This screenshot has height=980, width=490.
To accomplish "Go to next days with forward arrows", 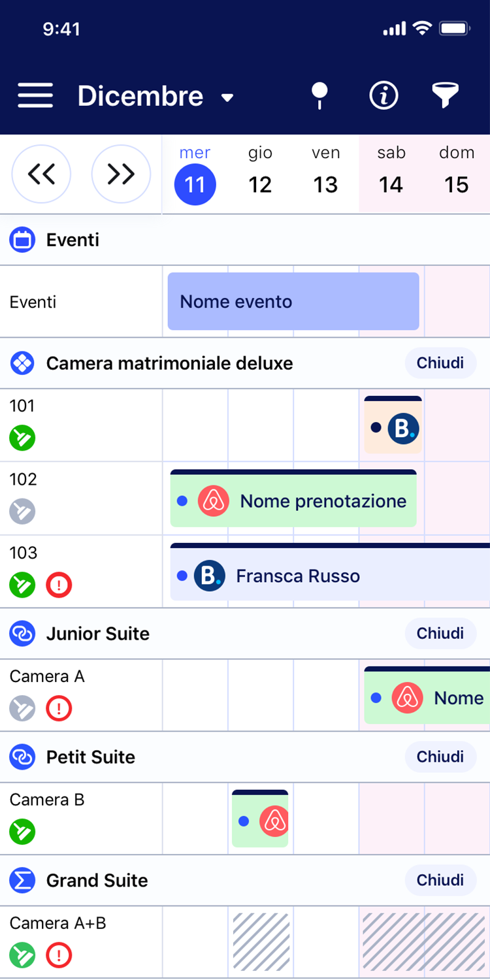I will [121, 174].
